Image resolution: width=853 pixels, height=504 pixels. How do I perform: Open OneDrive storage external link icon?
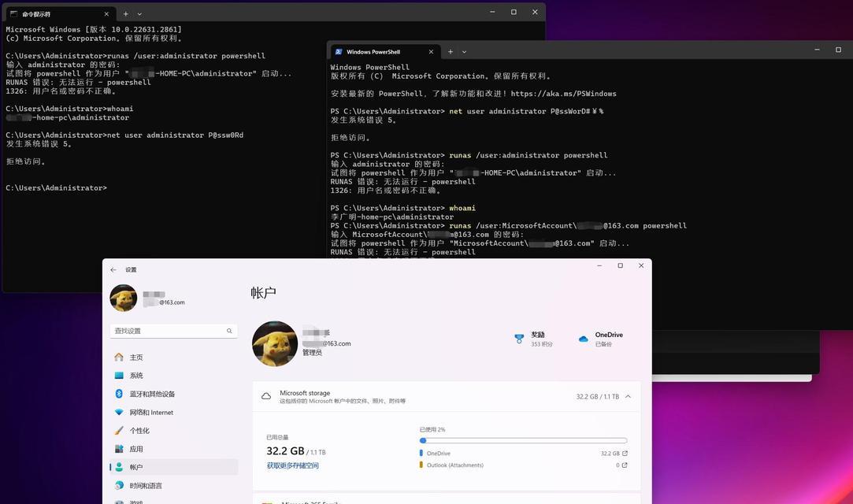coord(625,453)
